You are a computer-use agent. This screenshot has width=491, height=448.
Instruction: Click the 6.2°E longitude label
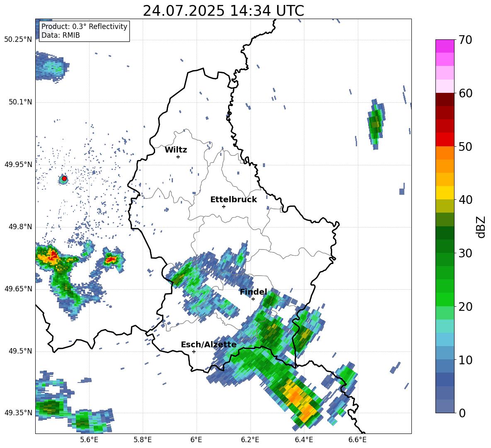pyautogui.click(x=250, y=440)
